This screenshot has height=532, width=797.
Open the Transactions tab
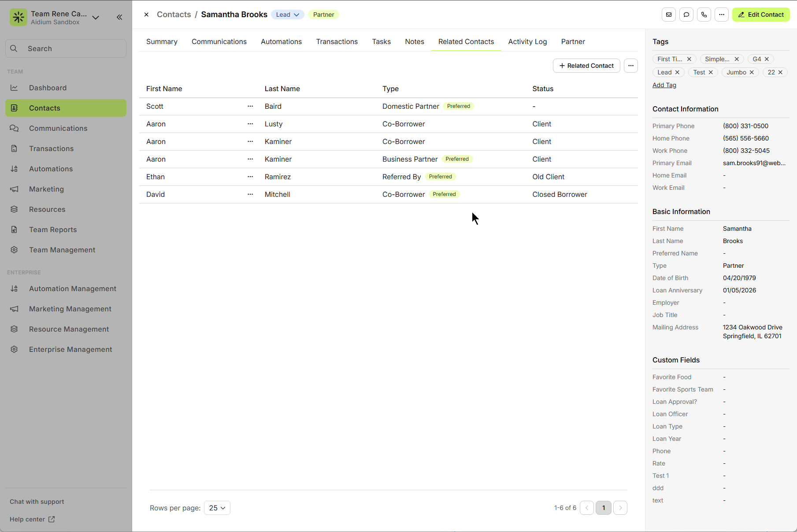pyautogui.click(x=337, y=41)
